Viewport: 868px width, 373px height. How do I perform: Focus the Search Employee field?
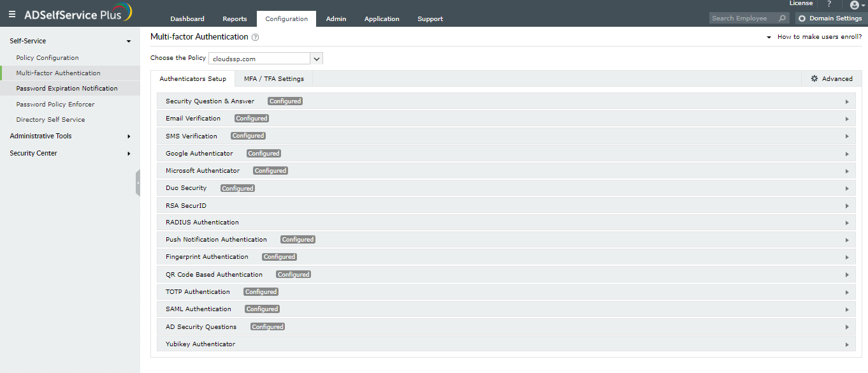[743, 18]
